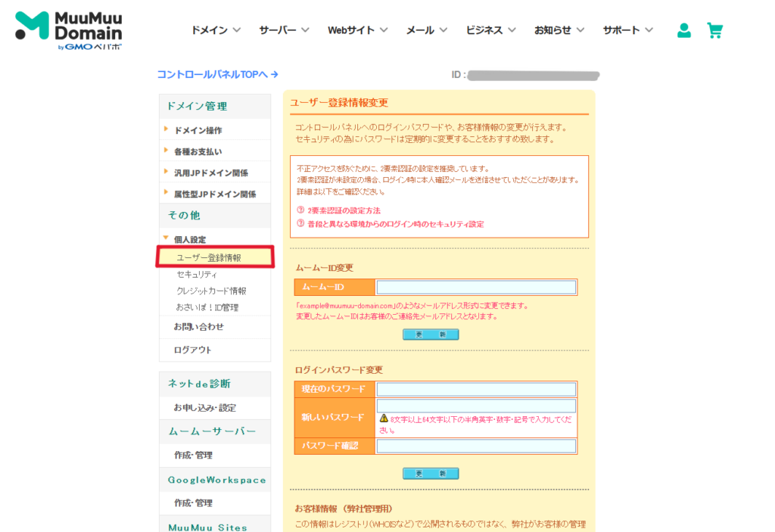Viewport: 775px width, 532px height.
Task: Click the MuuMuu Domain logo
Action: point(69,30)
